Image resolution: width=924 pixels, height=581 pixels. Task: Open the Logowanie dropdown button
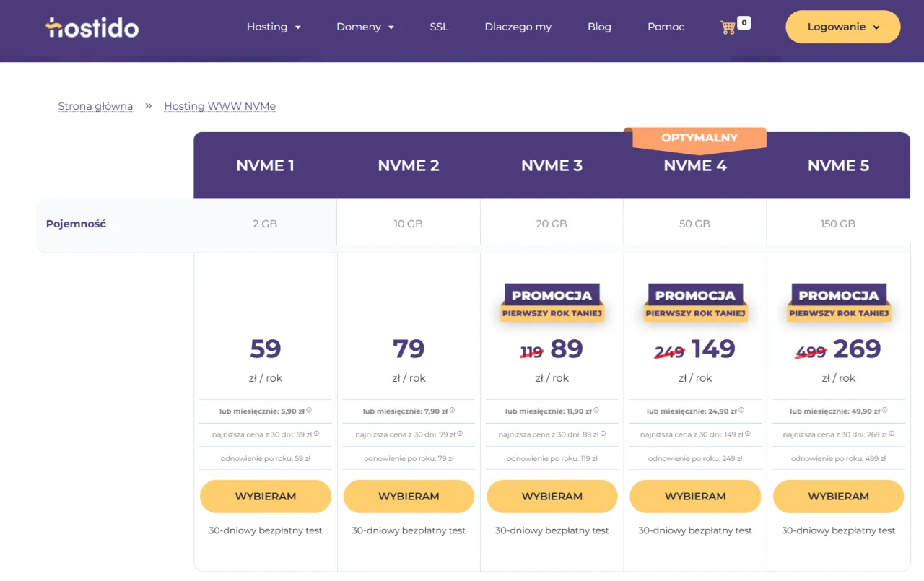point(842,27)
